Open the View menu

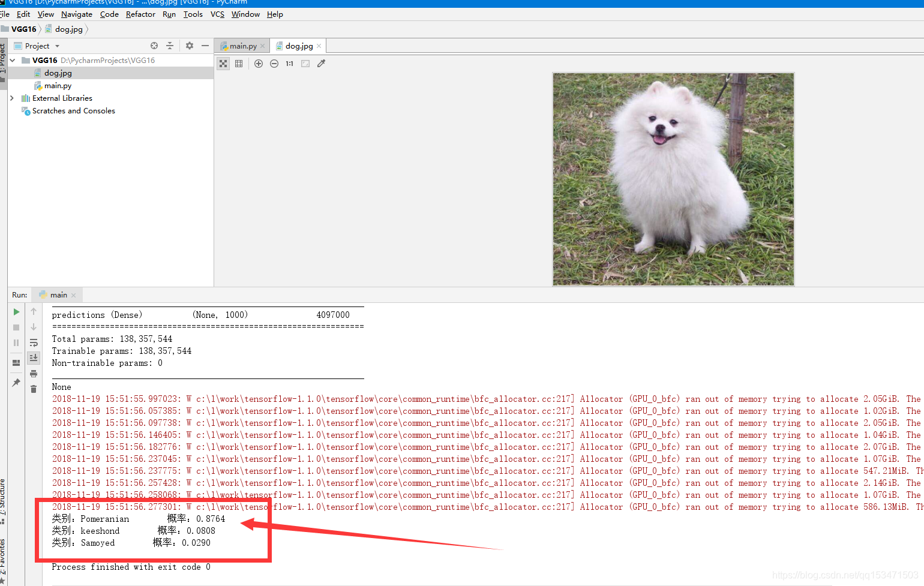click(46, 14)
